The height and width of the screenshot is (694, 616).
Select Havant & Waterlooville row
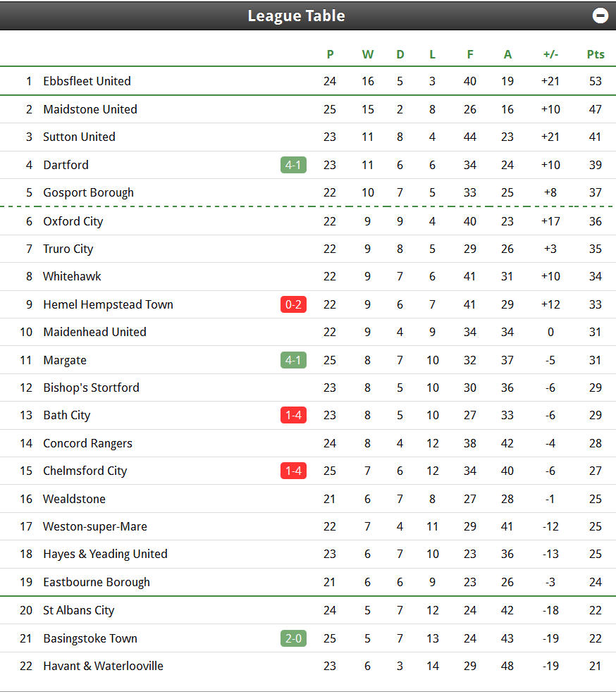point(308,666)
